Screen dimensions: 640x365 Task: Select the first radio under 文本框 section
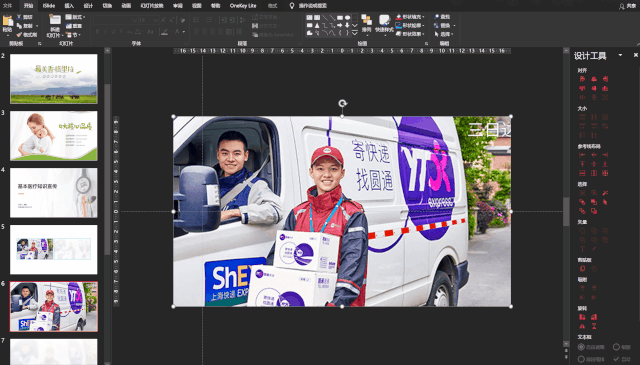point(581,347)
